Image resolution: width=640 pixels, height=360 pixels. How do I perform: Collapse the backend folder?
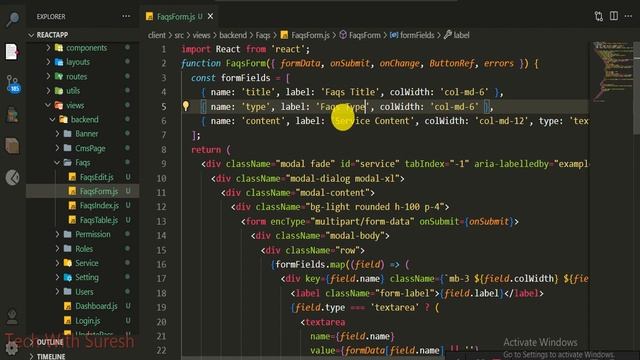pyautogui.click(x=52, y=120)
